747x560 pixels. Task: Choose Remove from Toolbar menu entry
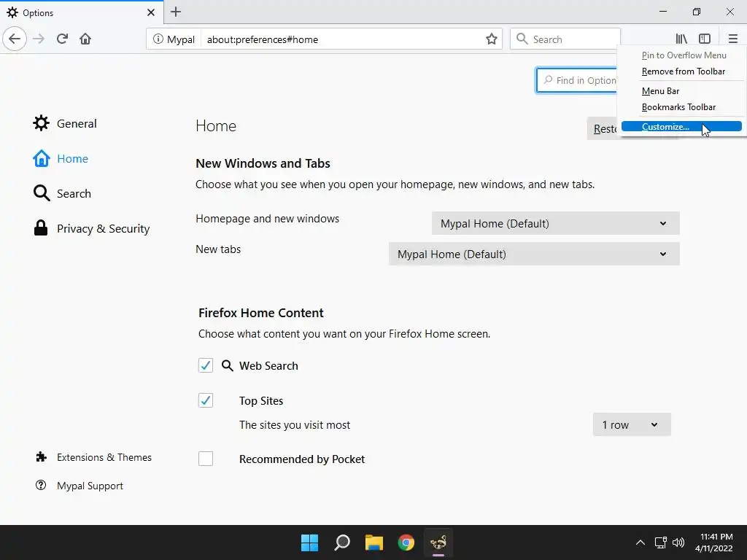[683, 71]
